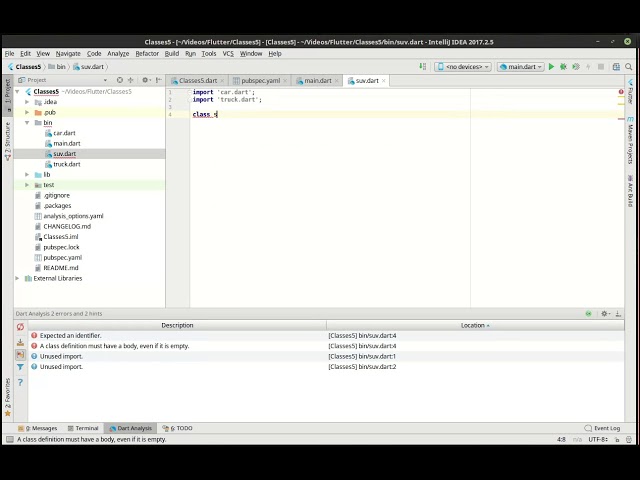Screen dimensions: 640x480
Task: Run main.dart with the green Run button
Action: [551, 67]
